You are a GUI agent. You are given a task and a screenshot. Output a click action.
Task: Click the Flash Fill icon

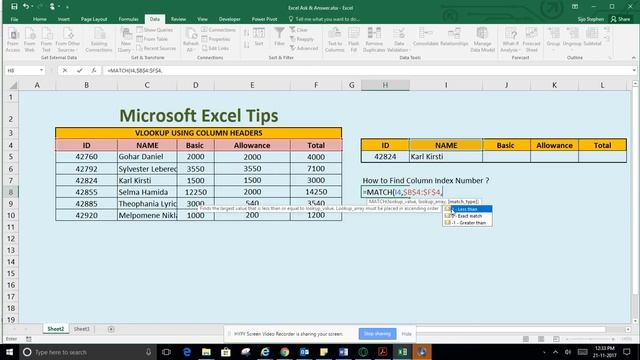353,40
